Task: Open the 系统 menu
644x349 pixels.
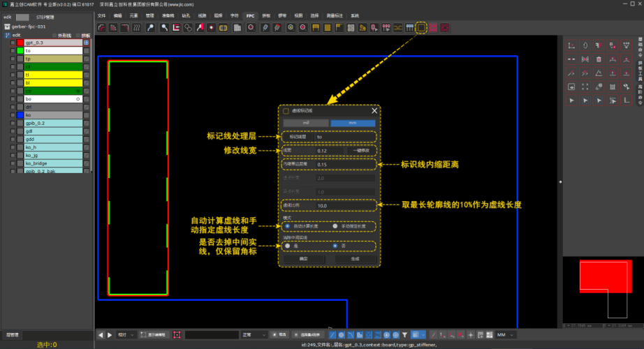Action: pyautogui.click(x=355, y=15)
